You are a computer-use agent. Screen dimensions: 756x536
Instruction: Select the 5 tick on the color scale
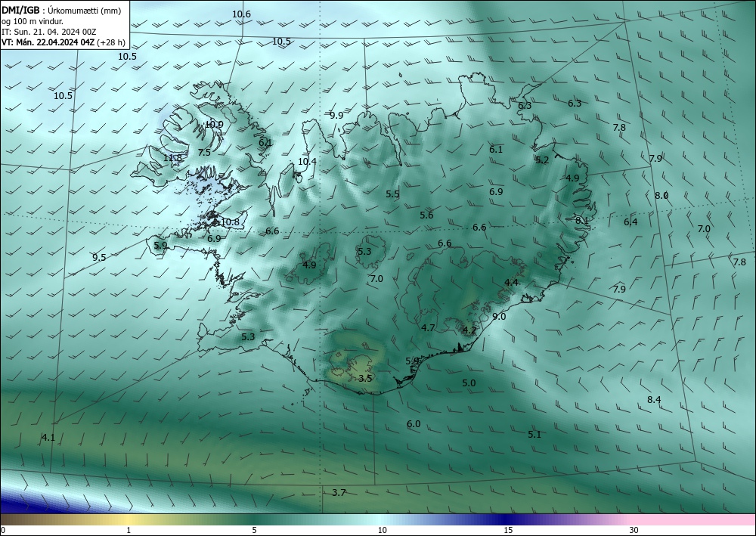pyautogui.click(x=254, y=531)
